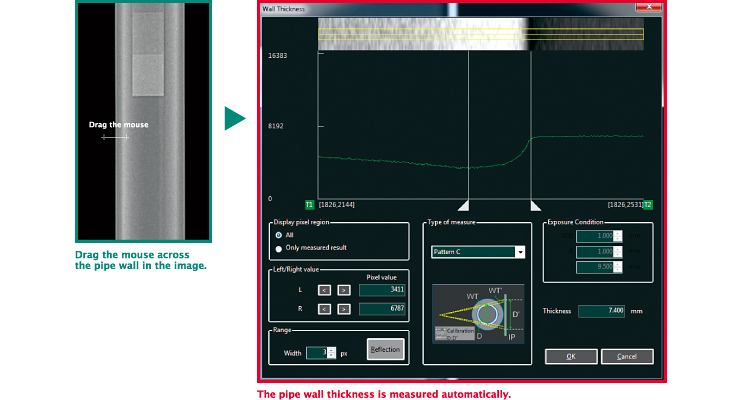Select the 'All' display pixel region option
The height and width of the screenshot is (400, 736).
coord(279,235)
